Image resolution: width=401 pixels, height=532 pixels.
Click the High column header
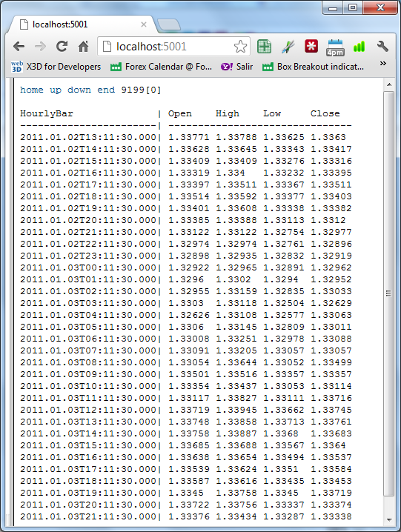coord(228,113)
